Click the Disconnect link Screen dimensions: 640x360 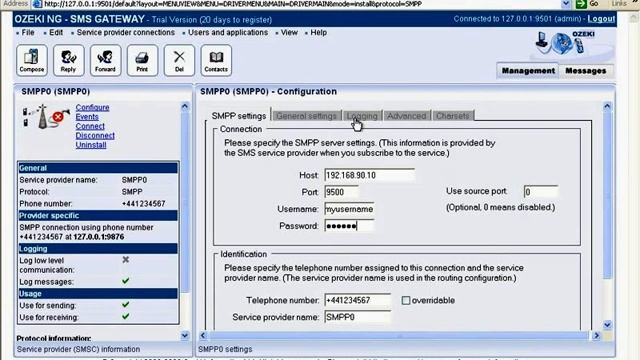tap(95, 136)
